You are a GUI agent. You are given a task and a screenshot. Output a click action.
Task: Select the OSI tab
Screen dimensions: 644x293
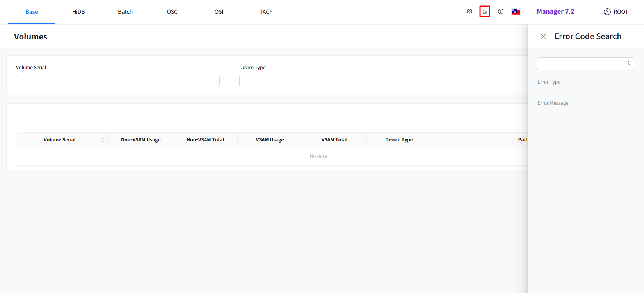click(219, 12)
